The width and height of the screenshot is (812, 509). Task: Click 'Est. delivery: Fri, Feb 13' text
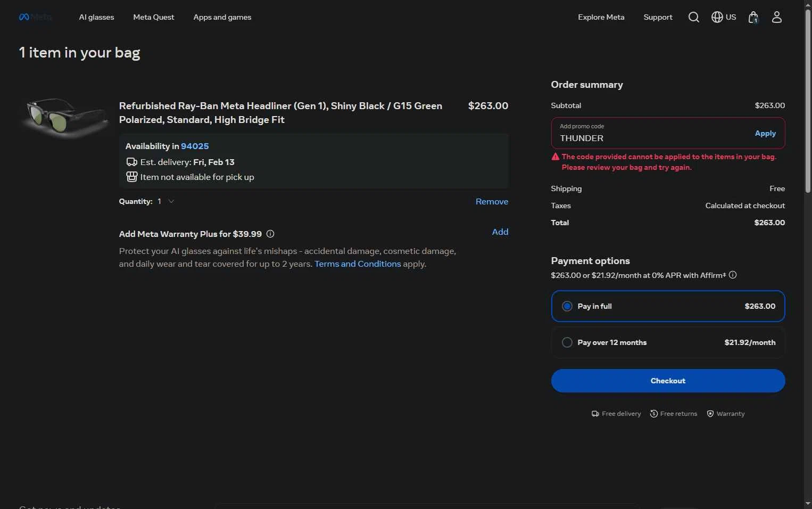(x=187, y=162)
